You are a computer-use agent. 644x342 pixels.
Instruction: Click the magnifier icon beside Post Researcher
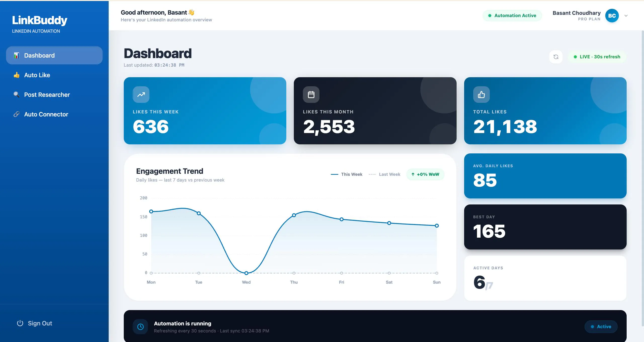click(x=17, y=95)
